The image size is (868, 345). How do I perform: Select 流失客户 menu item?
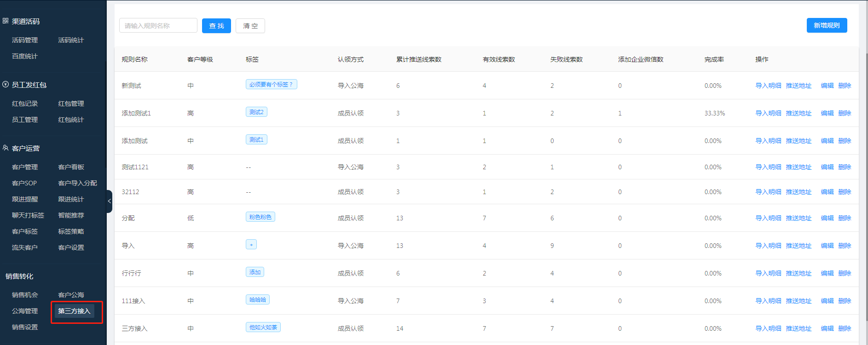(x=25, y=247)
